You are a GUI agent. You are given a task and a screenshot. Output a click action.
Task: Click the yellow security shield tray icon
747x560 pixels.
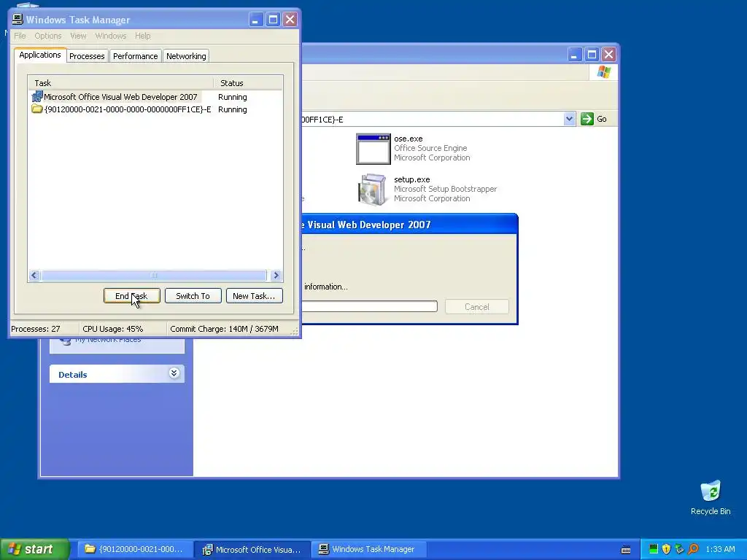click(x=666, y=549)
